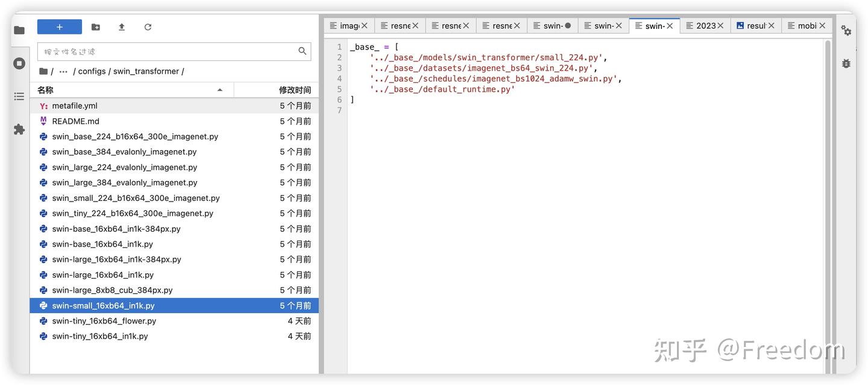The image size is (868, 385).
Task: Click the editor vertical scrollbar
Action: click(828, 205)
